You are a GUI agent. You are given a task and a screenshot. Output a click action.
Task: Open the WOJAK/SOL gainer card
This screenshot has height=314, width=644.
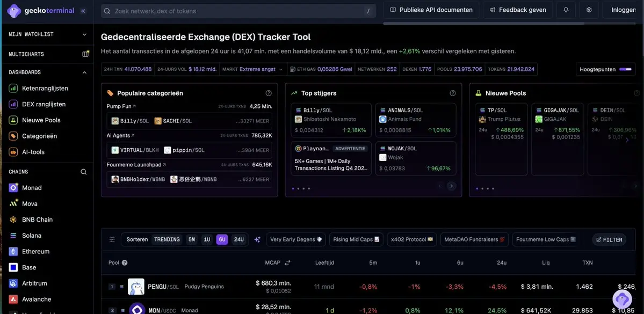point(416,158)
